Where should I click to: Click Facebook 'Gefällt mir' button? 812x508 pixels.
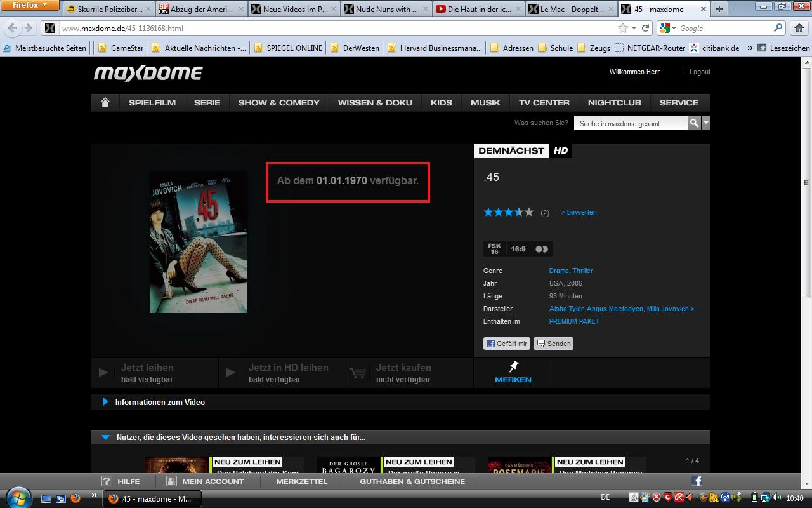[x=507, y=344]
